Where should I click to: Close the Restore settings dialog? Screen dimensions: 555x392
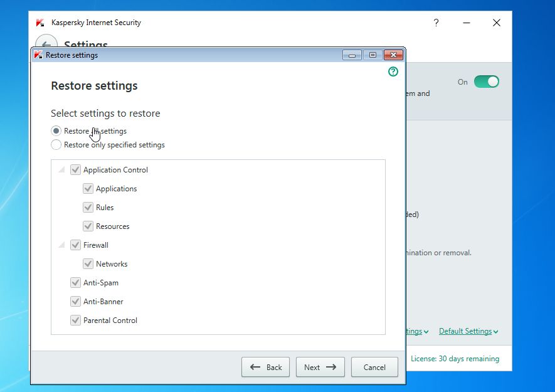coord(393,55)
